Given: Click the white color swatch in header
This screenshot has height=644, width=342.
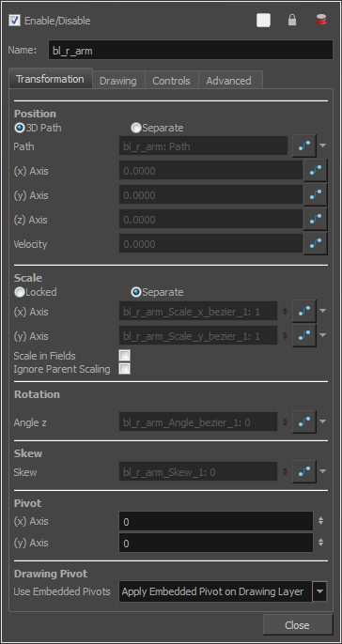Looking at the screenshot, I should click(x=263, y=20).
